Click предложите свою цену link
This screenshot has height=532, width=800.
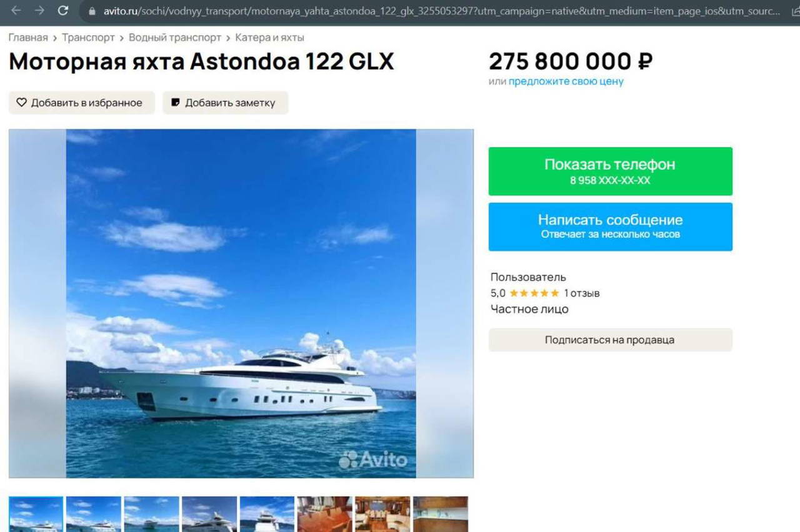(x=566, y=81)
